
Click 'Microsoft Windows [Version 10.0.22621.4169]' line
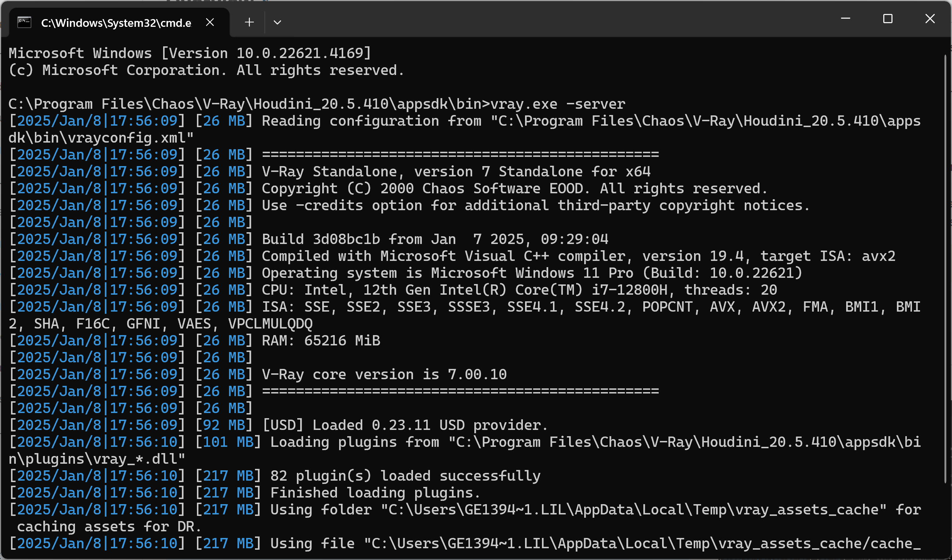pos(190,53)
